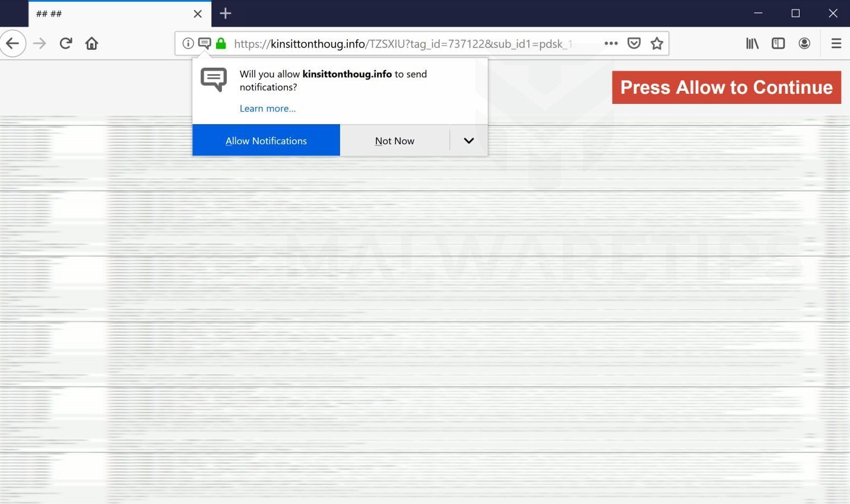Go back to the previous page
Image resolution: width=850 pixels, height=504 pixels.
point(12,43)
